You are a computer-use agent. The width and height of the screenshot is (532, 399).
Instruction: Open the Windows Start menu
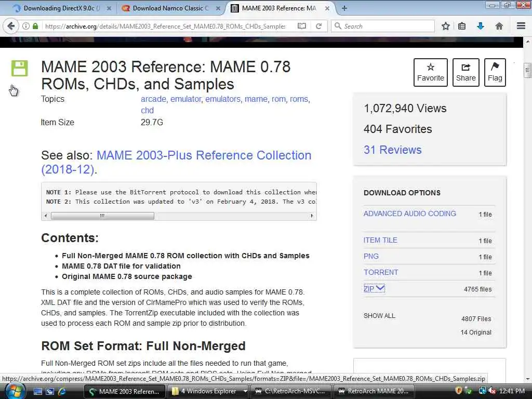tap(14, 391)
